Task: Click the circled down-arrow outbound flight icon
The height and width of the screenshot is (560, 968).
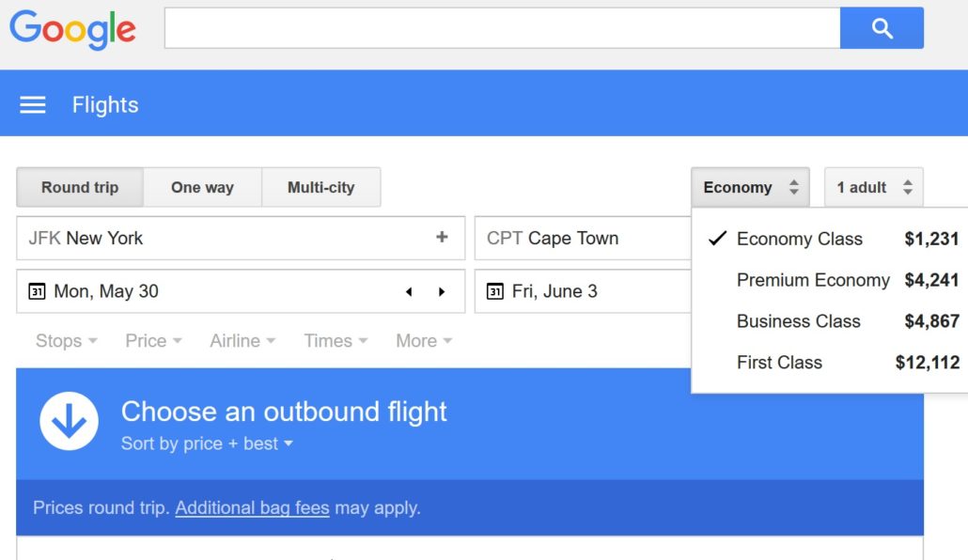Action: tap(70, 421)
